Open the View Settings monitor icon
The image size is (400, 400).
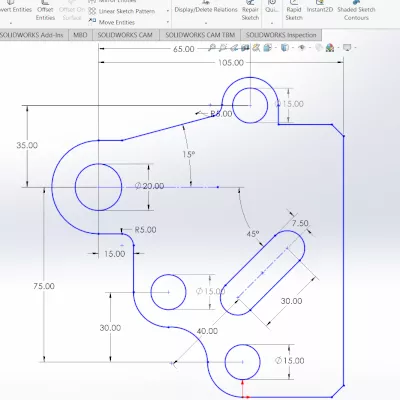click(347, 48)
